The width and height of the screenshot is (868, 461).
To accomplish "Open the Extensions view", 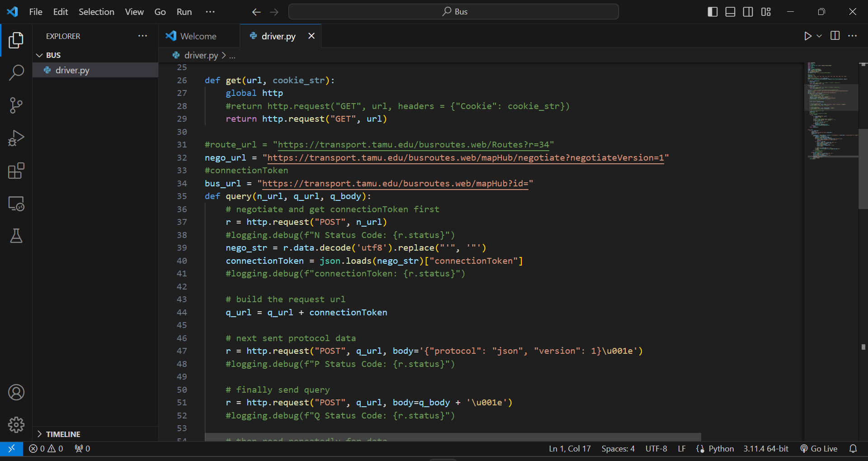I will tap(16, 171).
